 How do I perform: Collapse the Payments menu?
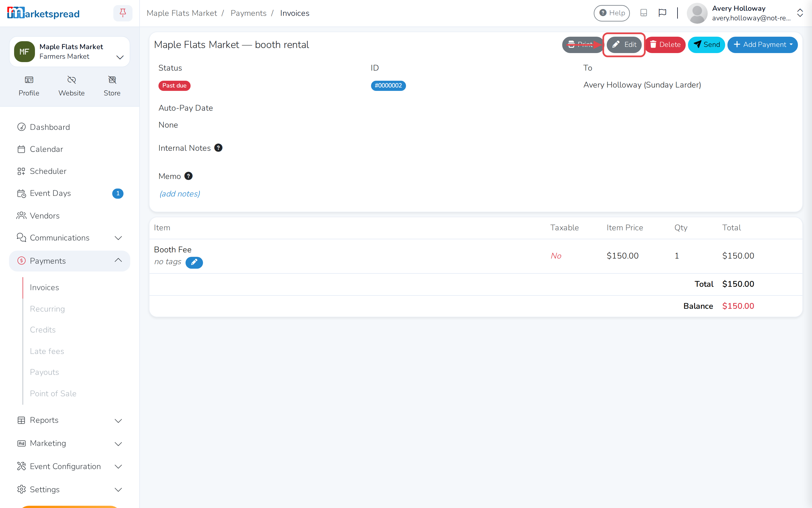[69, 261]
